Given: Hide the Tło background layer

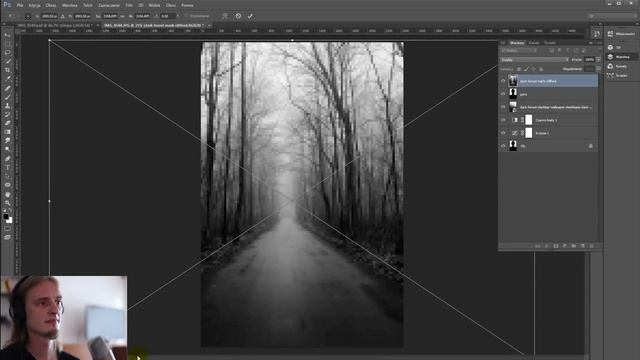Looking at the screenshot, I should click(x=503, y=146).
